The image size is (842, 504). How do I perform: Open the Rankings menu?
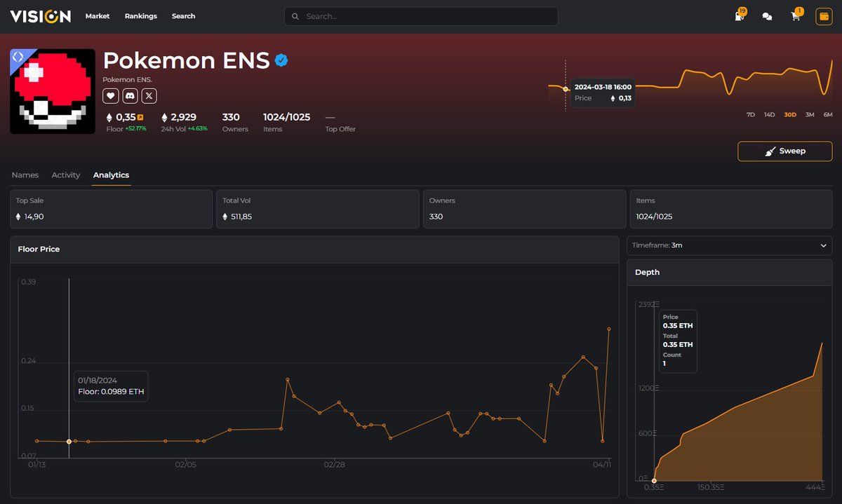point(141,16)
